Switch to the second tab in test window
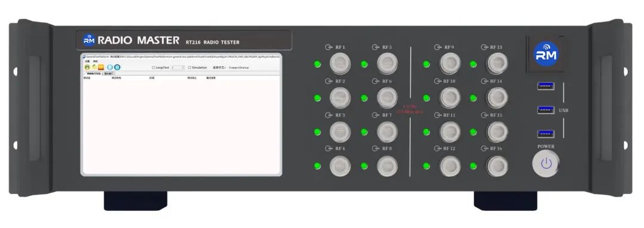The height and width of the screenshot is (228, 644). 109,73
